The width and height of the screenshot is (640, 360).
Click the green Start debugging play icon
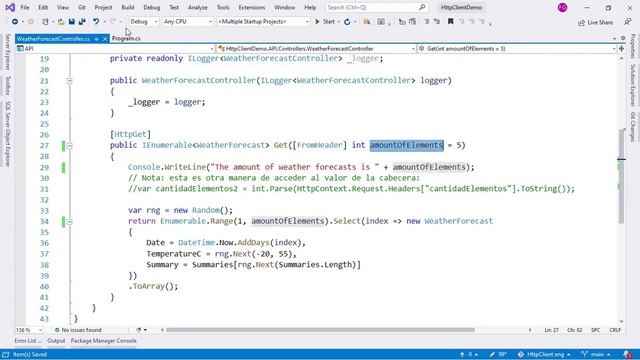pos(317,22)
